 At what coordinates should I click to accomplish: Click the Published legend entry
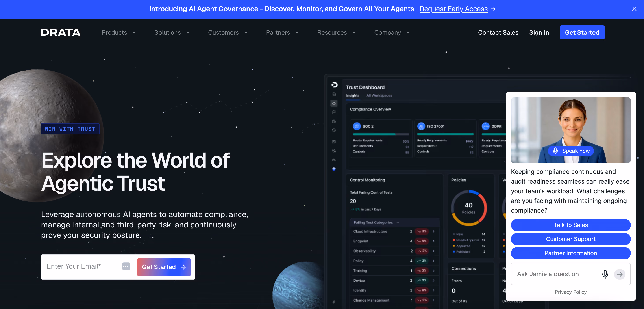pyautogui.click(x=468, y=252)
